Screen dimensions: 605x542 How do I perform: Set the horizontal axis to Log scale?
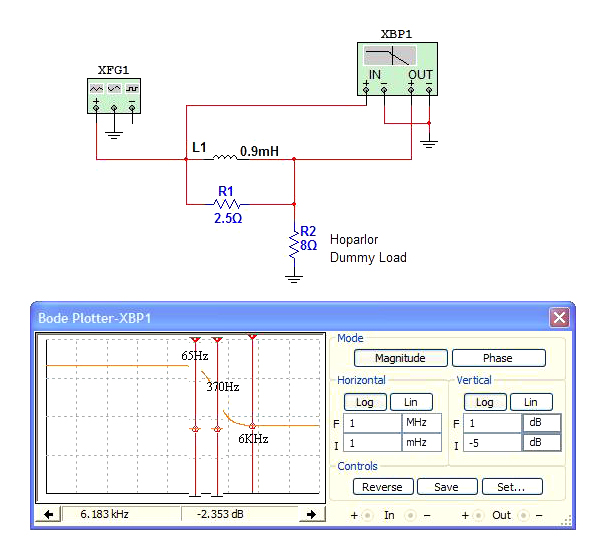point(364,402)
